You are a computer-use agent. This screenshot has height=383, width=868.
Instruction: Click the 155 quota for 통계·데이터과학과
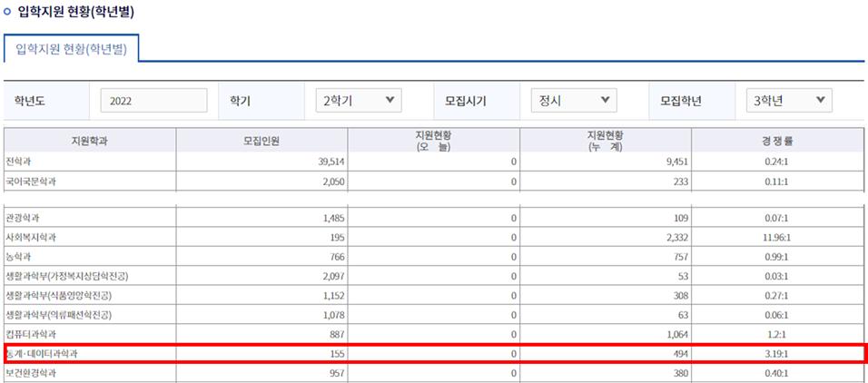point(339,353)
